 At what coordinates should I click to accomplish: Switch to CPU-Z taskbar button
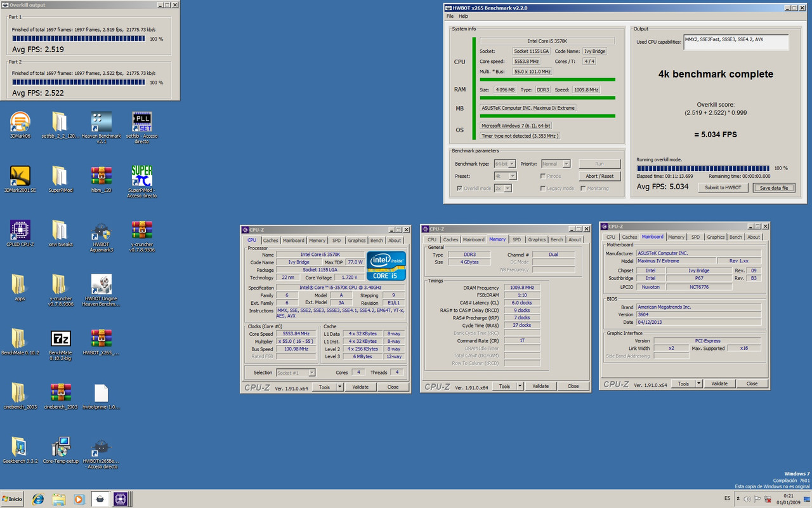[121, 499]
